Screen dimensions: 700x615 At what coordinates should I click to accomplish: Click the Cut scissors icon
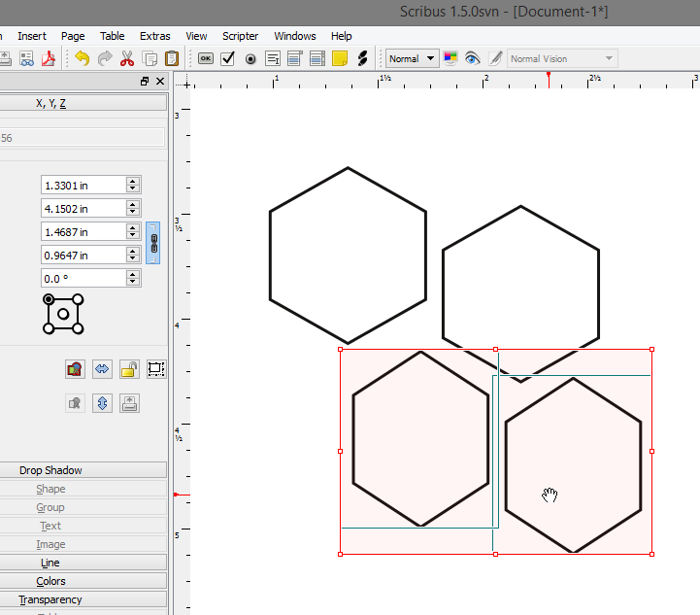pyautogui.click(x=127, y=58)
